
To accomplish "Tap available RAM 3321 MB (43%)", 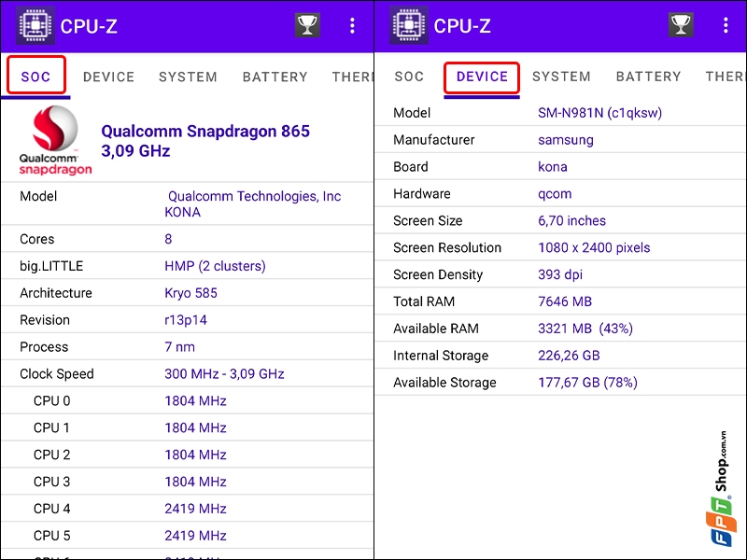I will point(585,329).
